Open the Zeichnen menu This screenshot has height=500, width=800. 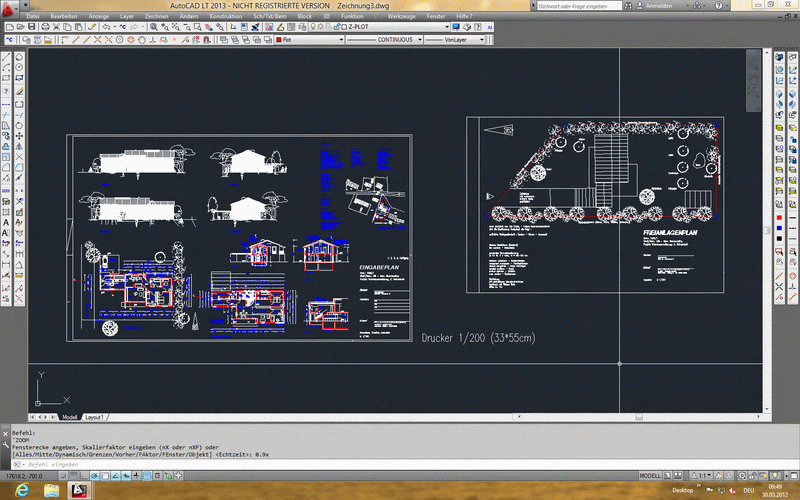pyautogui.click(x=156, y=16)
